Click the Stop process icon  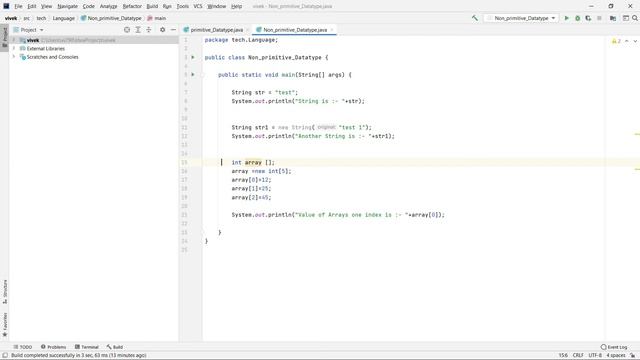(599, 18)
